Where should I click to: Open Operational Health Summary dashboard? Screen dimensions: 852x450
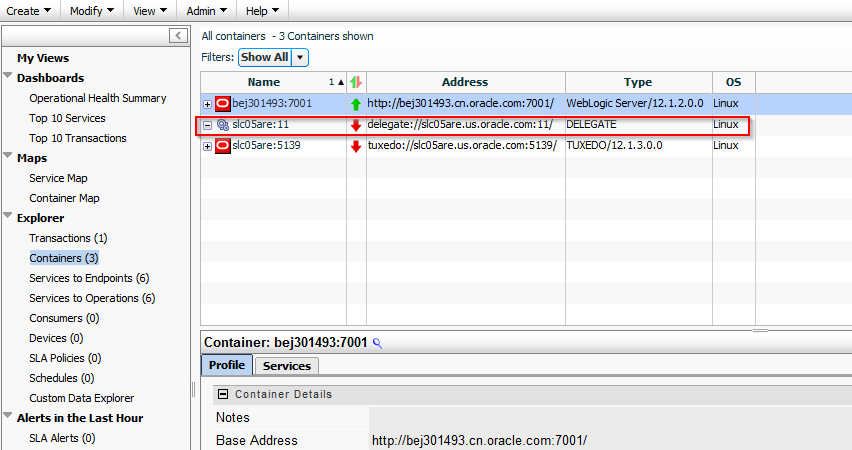tap(98, 98)
